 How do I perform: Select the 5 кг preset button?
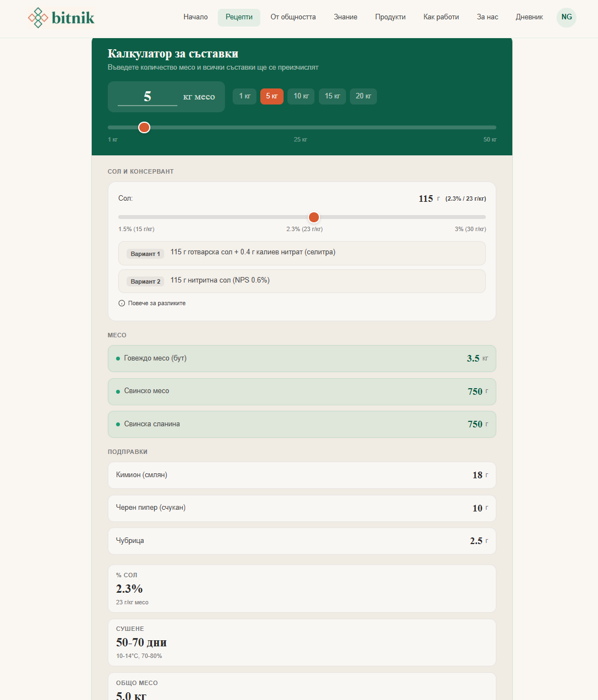point(272,96)
